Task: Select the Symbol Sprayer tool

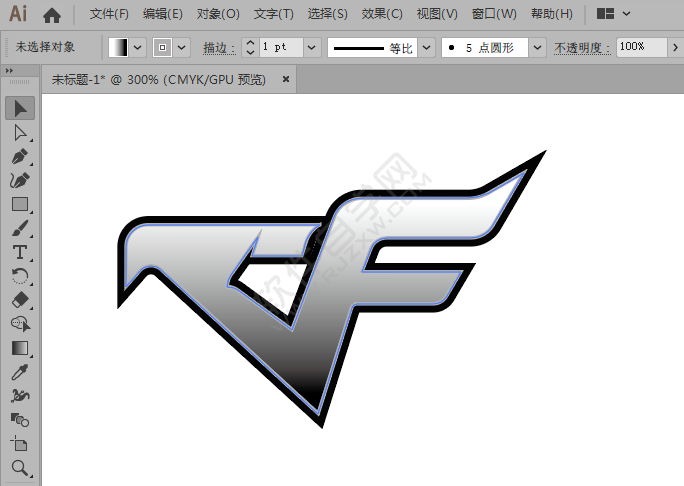Action: (x=20, y=396)
